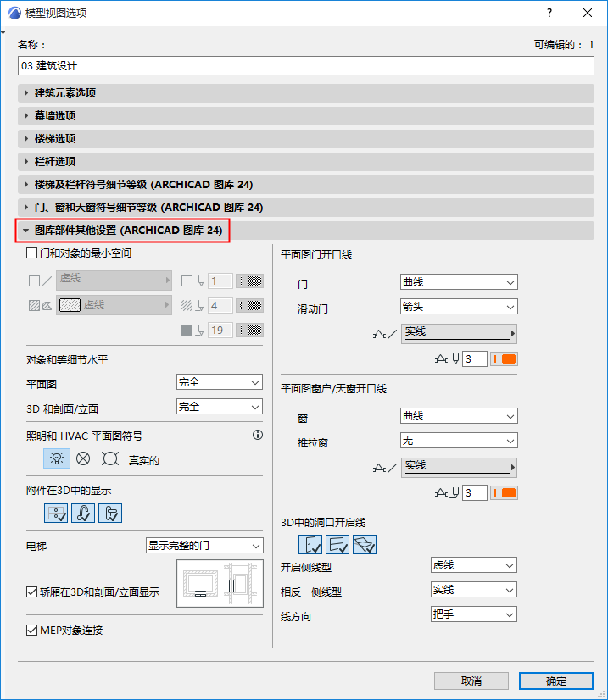Close the 模型视图选项 dialog
Image resolution: width=608 pixels, height=700 pixels.
tap(588, 13)
